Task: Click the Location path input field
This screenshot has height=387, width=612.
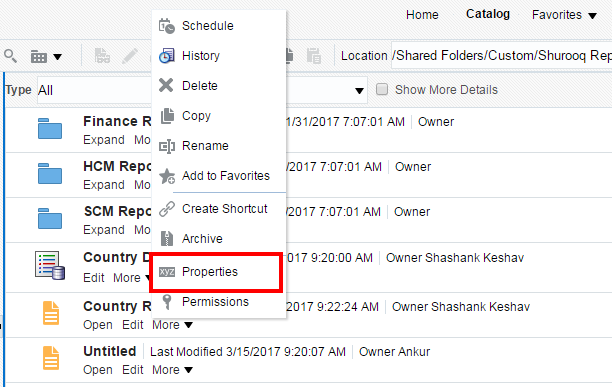Action: pyautogui.click(x=502, y=56)
